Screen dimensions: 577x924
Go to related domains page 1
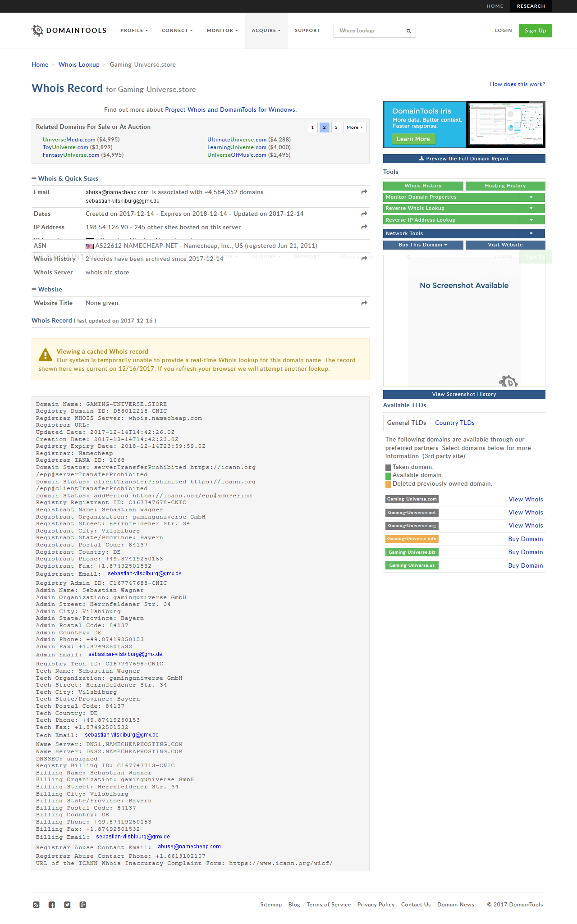[312, 127]
